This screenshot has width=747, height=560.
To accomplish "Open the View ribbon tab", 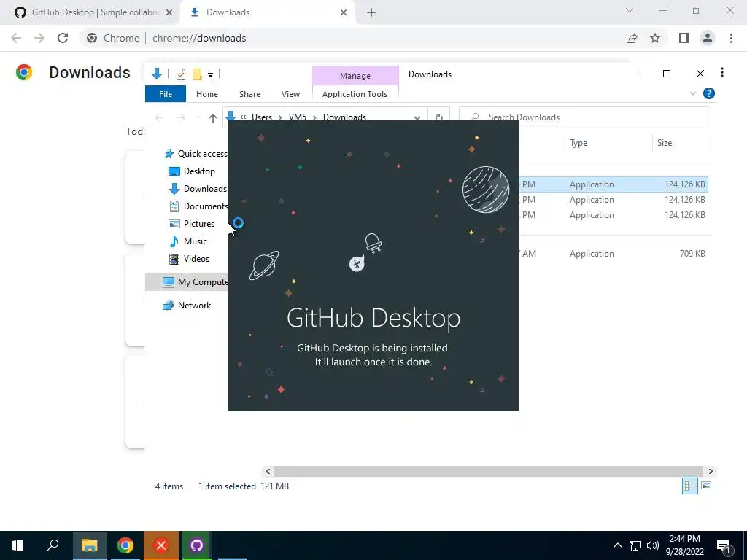I will pos(290,94).
